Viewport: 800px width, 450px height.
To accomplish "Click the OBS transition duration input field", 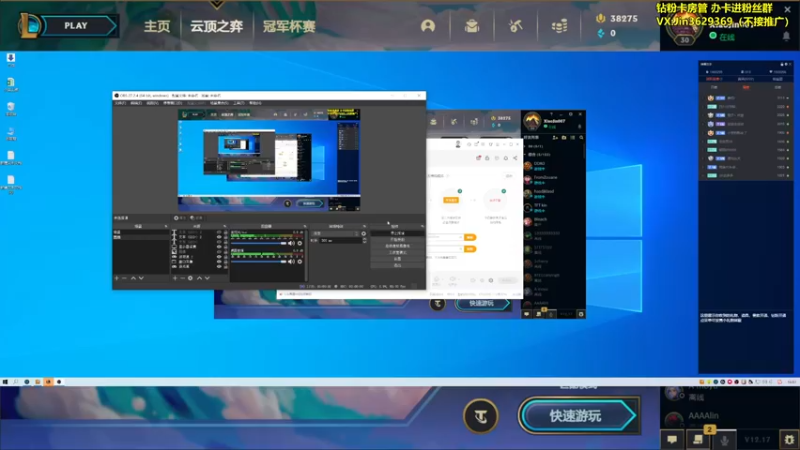I will pyautogui.click(x=341, y=240).
